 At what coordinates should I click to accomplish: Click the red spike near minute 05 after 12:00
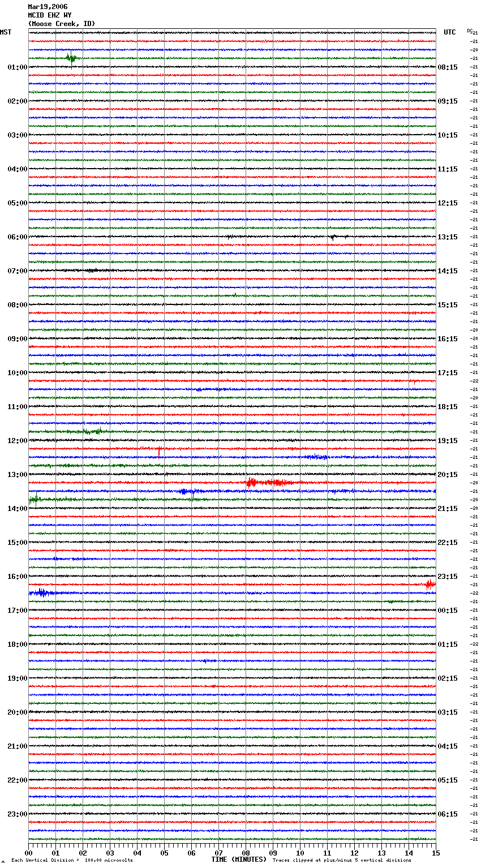point(160,451)
